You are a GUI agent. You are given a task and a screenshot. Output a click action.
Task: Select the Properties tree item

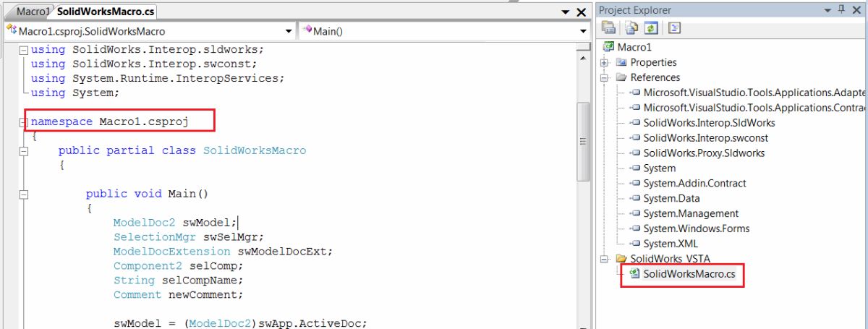pos(653,62)
